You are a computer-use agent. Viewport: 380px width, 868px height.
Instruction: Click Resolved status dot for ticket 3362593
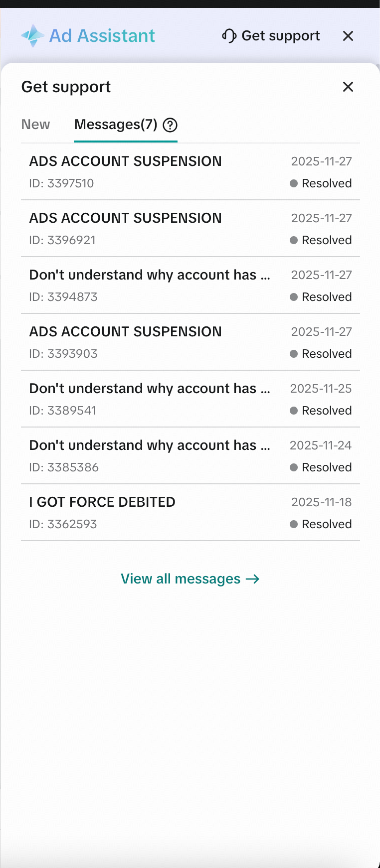click(294, 524)
